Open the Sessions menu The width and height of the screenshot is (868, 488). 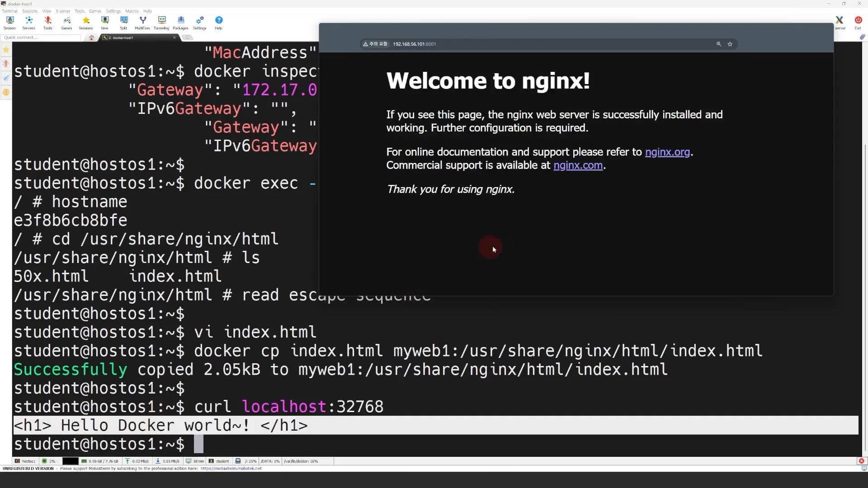click(30, 11)
